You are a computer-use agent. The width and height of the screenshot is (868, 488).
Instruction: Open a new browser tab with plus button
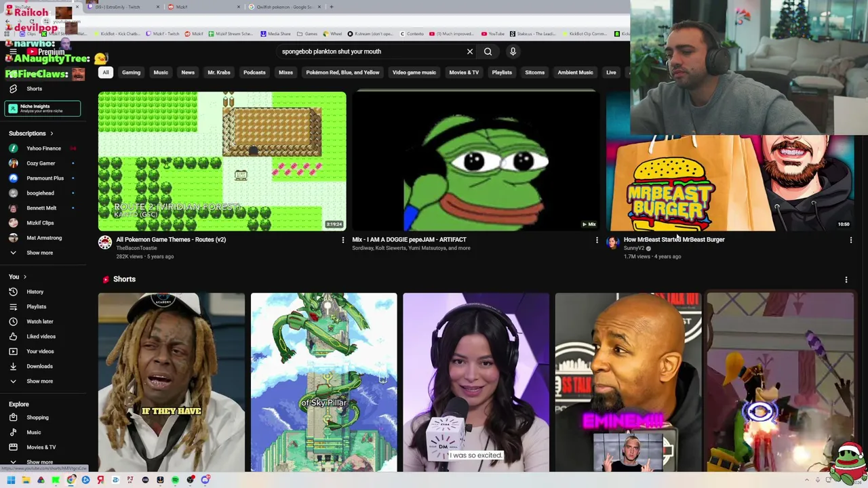332,7
